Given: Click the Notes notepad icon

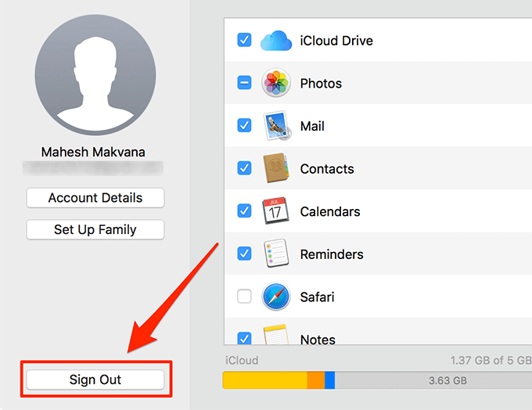Looking at the screenshot, I should pos(276,335).
